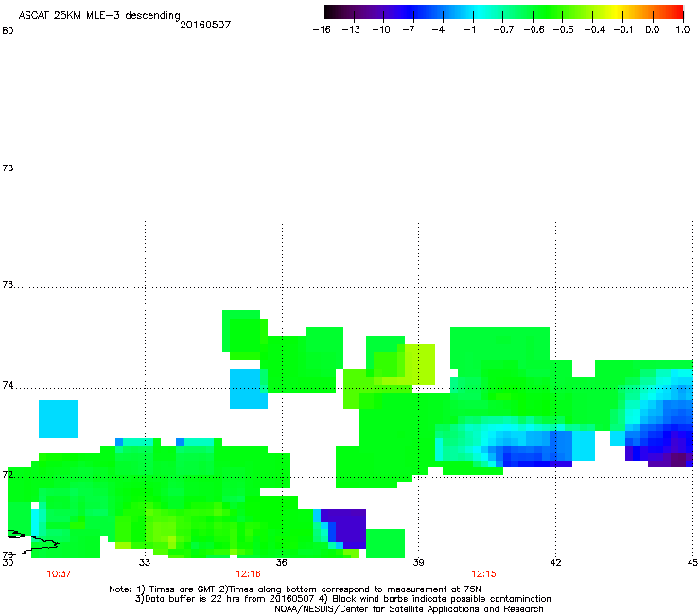Click the title 'ASCAT 25KM MLE-3 descending'

99,15
